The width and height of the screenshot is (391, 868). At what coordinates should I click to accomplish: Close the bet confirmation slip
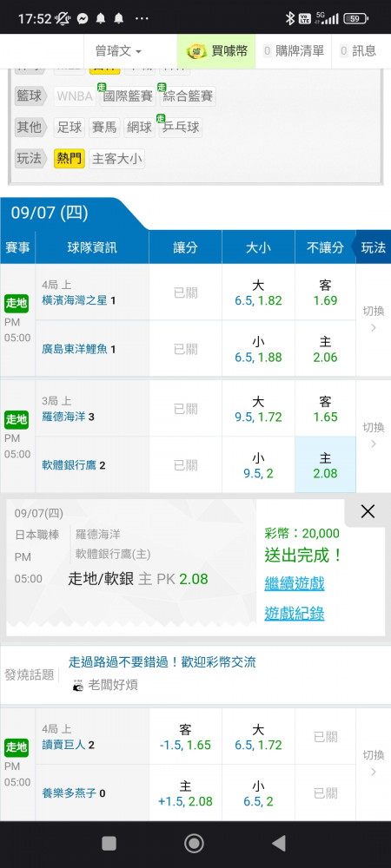click(368, 511)
